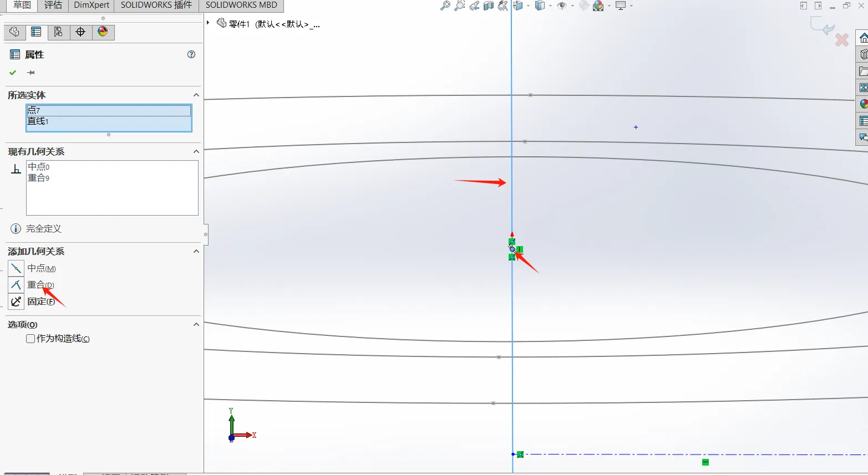Collapse the 选项 section
Image resolution: width=868 pixels, height=475 pixels.
pos(196,324)
